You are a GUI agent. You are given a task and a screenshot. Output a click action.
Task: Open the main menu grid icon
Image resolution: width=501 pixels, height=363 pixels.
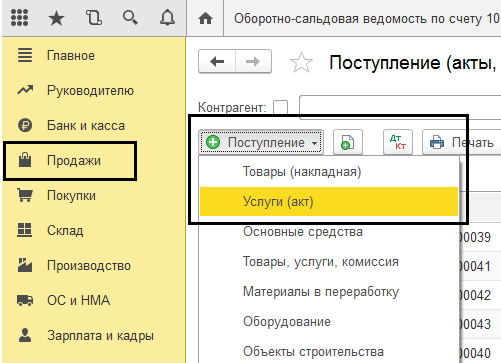(x=19, y=17)
